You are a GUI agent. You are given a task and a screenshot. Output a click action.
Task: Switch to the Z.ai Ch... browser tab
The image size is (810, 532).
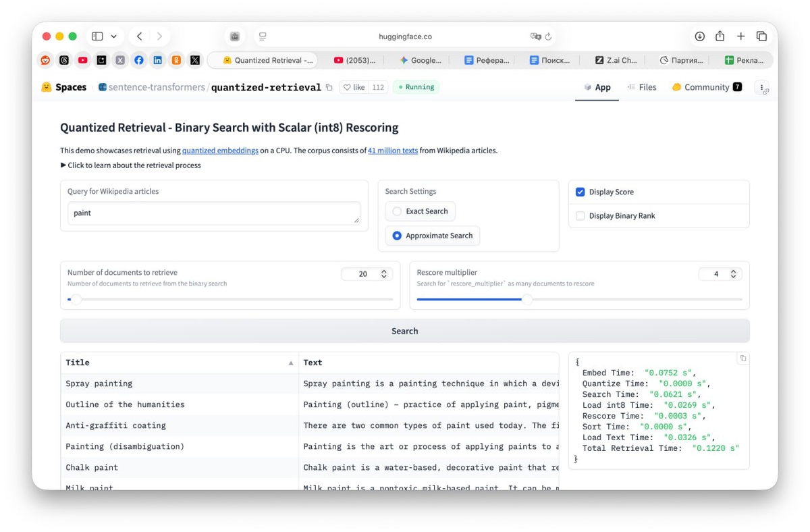click(616, 60)
